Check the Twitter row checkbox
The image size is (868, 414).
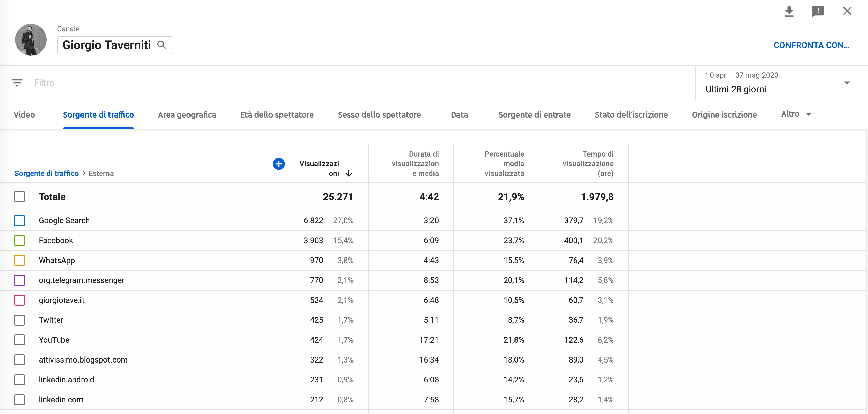(x=19, y=320)
